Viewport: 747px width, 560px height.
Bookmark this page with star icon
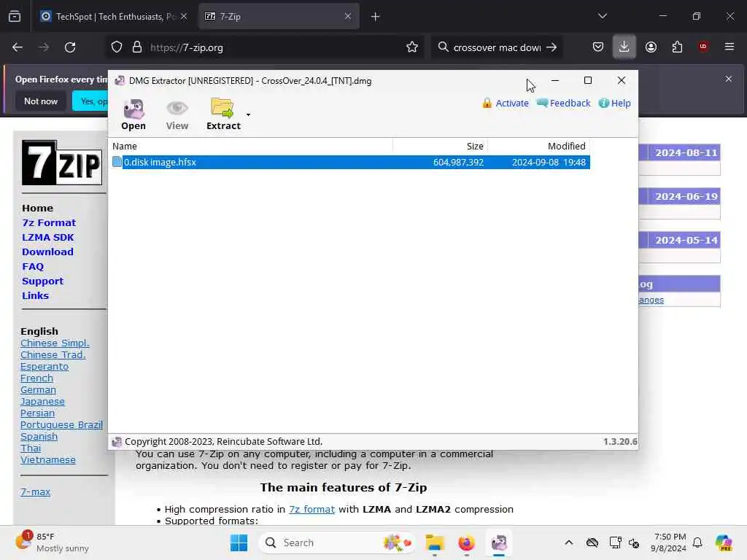412,47
